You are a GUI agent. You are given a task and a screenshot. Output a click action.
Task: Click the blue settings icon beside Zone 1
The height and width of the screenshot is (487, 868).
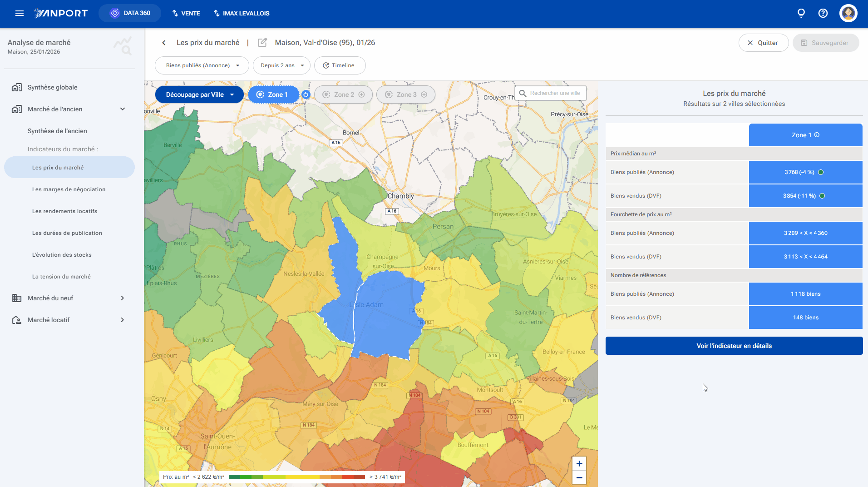point(306,94)
